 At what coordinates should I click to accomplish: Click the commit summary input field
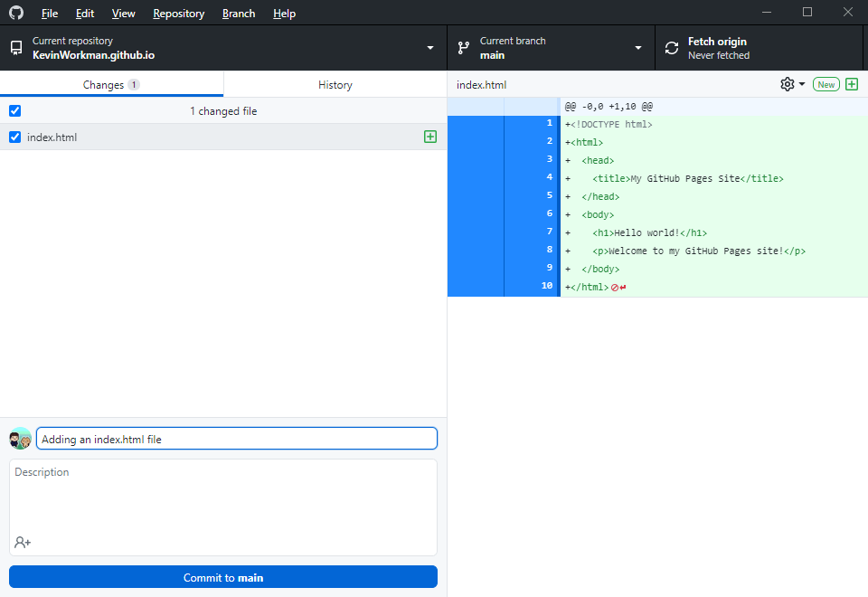tap(237, 439)
